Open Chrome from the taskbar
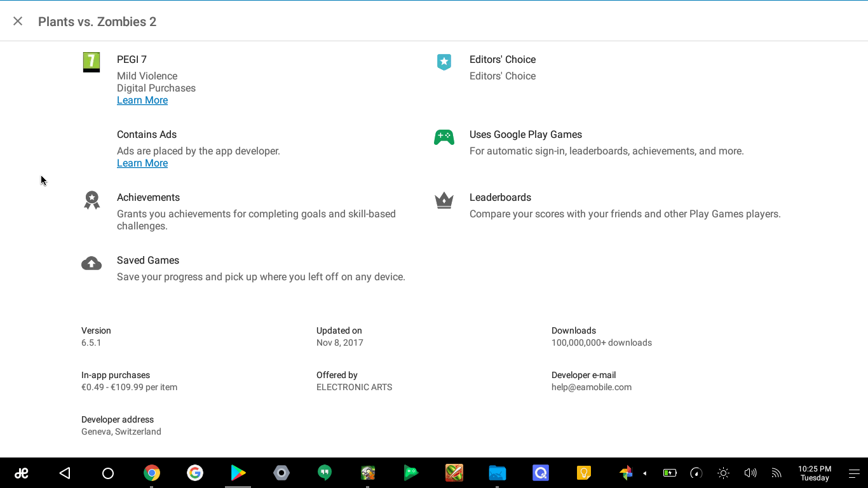Viewport: 868px width, 488px height. pos(151,473)
